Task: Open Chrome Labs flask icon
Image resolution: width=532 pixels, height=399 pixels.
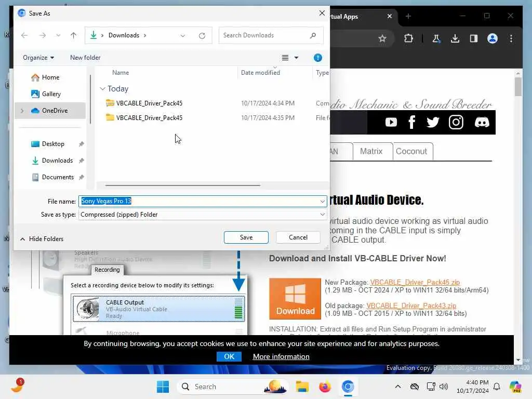Action: pos(436,38)
